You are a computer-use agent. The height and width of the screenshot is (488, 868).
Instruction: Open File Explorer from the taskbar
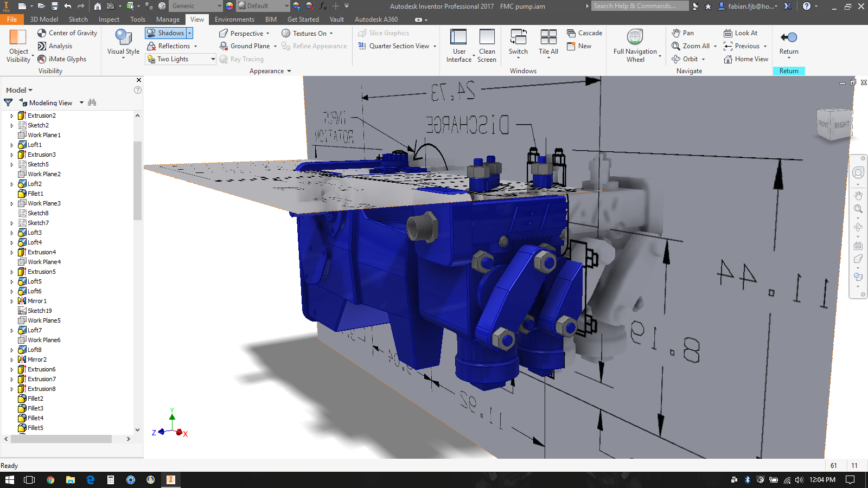71,480
